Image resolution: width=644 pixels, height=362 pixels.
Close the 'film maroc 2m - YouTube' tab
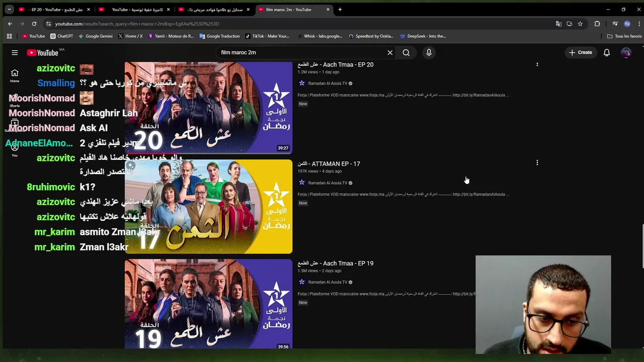(x=328, y=10)
